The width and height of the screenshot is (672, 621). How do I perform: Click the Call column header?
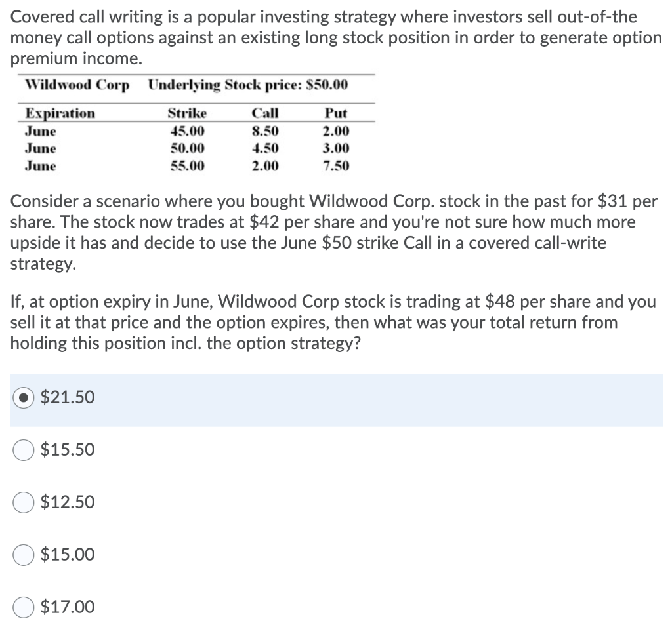[x=264, y=113]
